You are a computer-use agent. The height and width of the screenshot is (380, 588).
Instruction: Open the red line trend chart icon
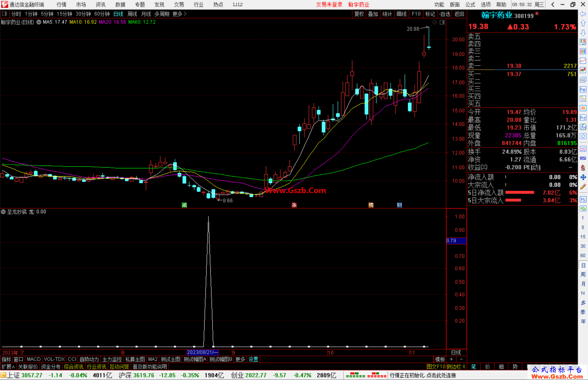[x=583, y=61]
